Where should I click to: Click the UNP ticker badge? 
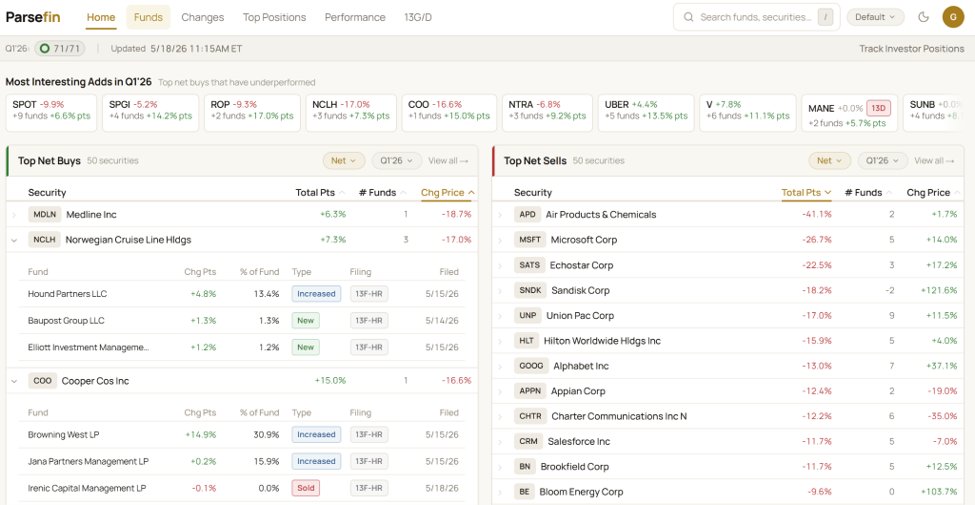click(x=527, y=315)
